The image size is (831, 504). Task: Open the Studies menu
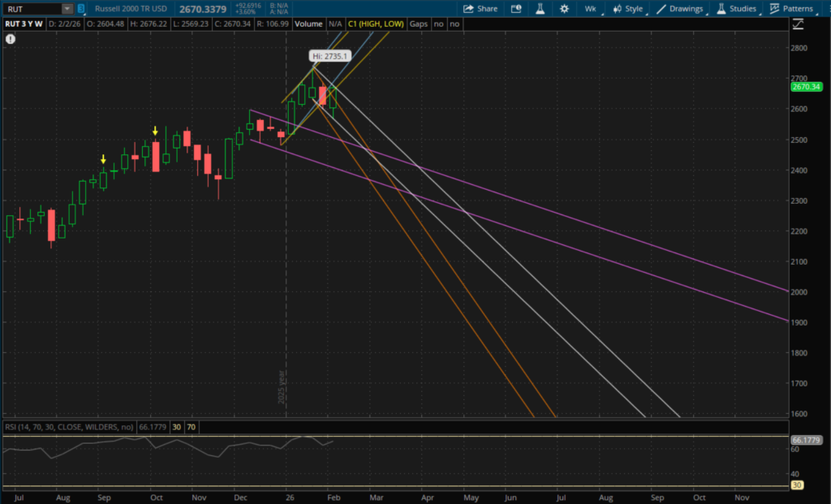pyautogui.click(x=737, y=9)
